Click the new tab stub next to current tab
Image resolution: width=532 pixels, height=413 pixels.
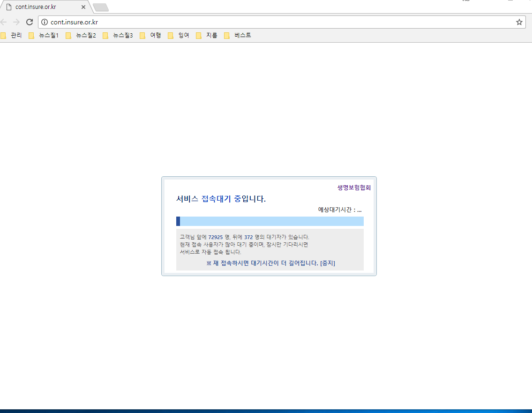[x=100, y=7]
